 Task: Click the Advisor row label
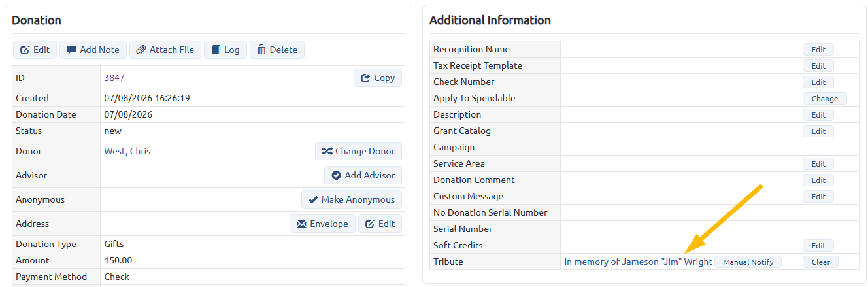(x=31, y=175)
